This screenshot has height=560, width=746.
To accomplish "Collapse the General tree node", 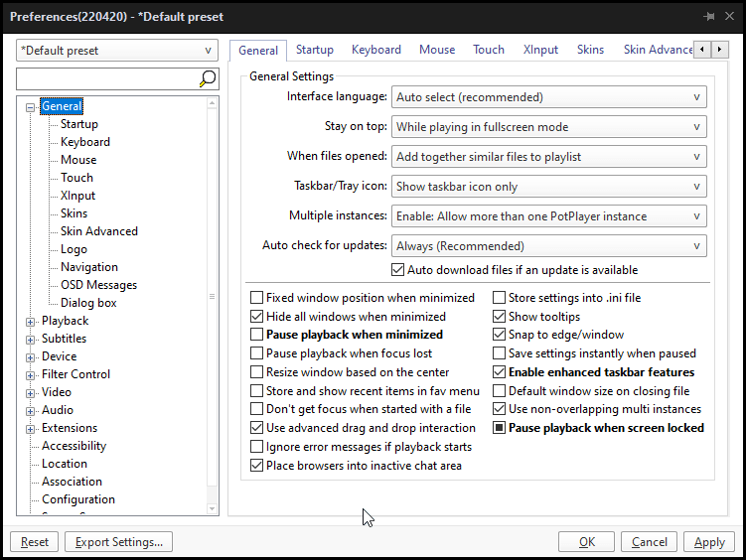I will tap(31, 107).
